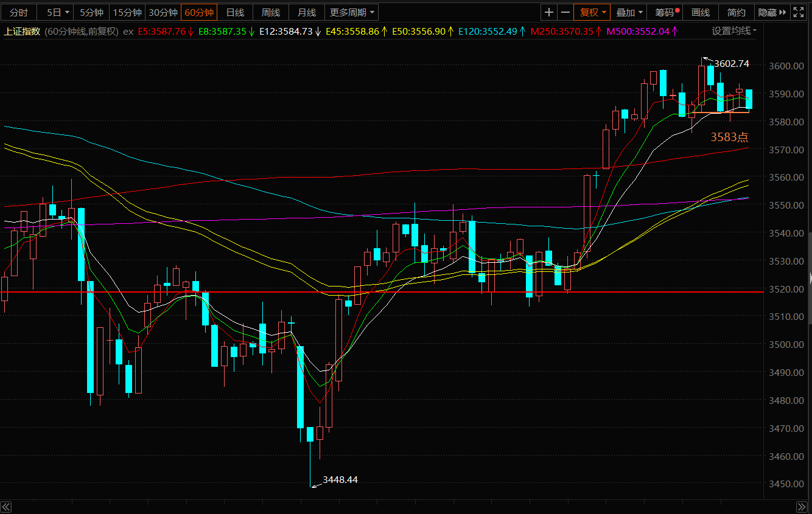
Task: Click the 3583点 annotation text
Action: click(x=729, y=137)
